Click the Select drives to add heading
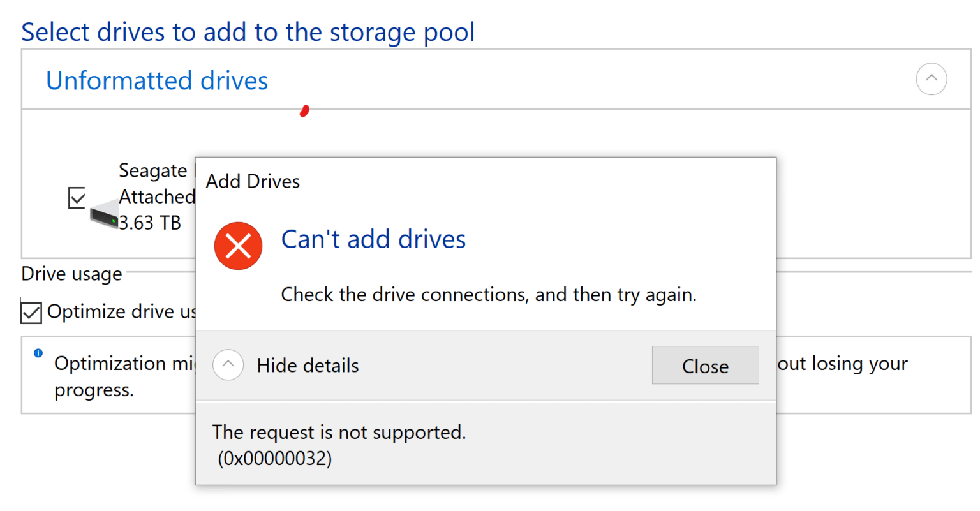980x511 pixels. [248, 33]
